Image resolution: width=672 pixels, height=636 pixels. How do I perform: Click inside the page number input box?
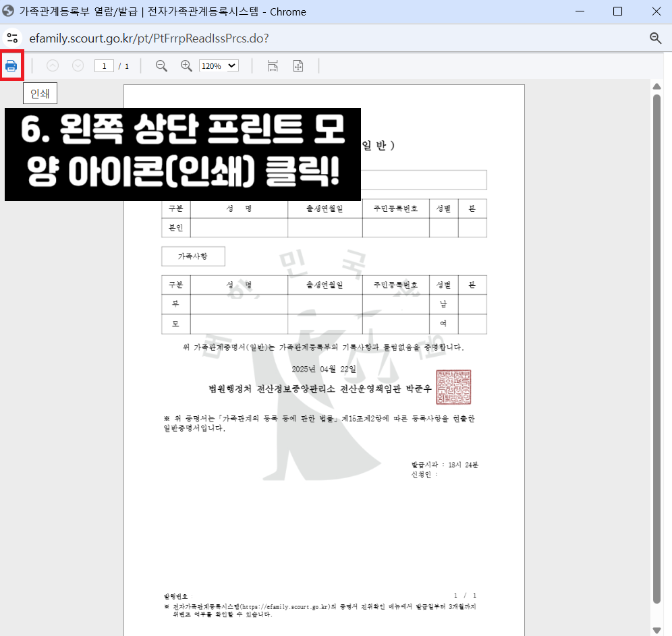pos(103,65)
